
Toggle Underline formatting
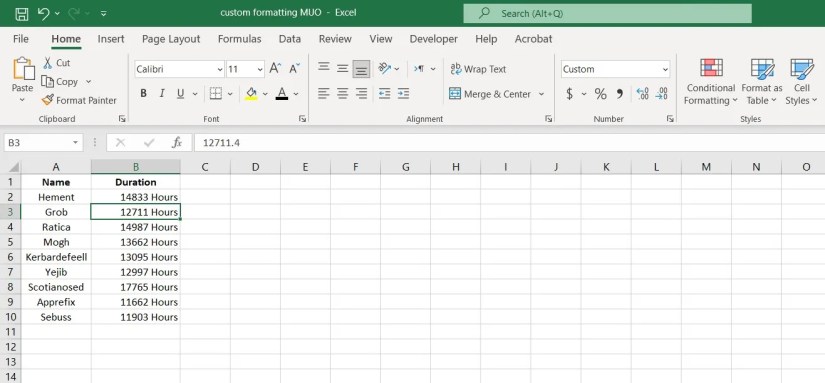[180, 94]
